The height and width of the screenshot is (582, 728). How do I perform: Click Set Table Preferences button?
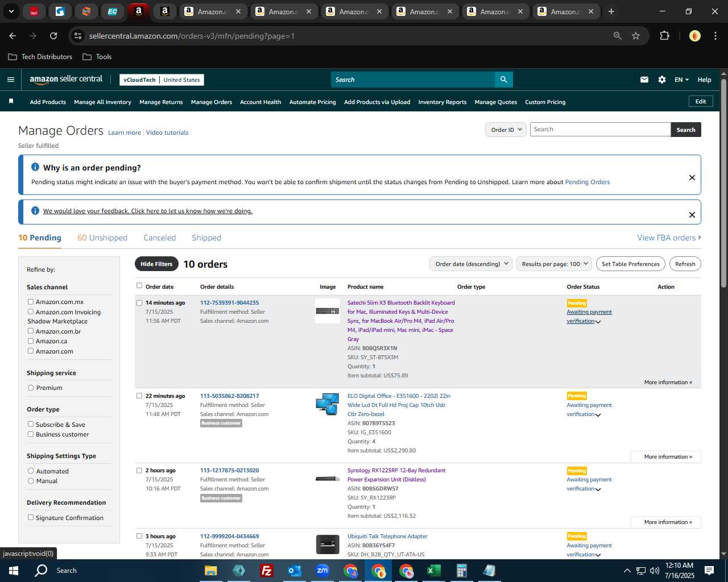tap(631, 264)
